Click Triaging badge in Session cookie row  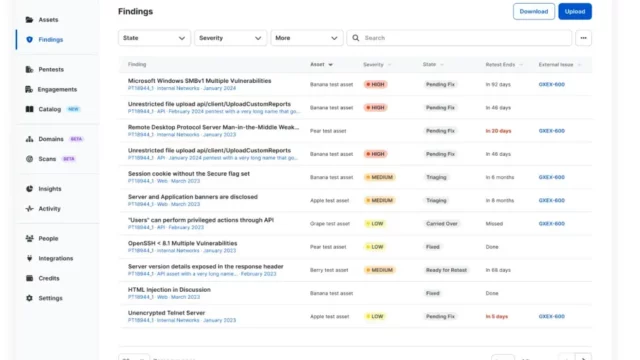[x=436, y=177]
